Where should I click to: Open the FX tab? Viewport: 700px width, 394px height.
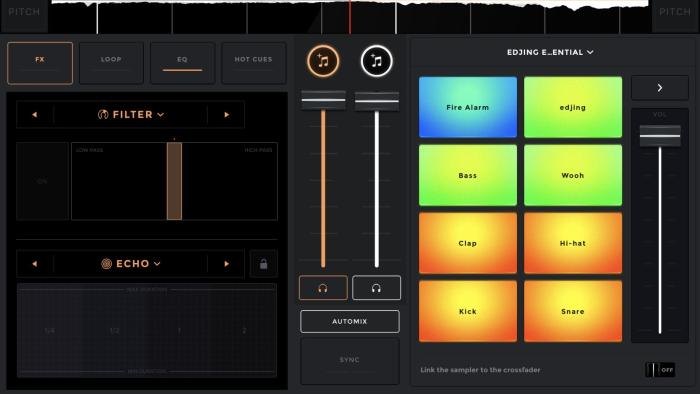[40, 63]
